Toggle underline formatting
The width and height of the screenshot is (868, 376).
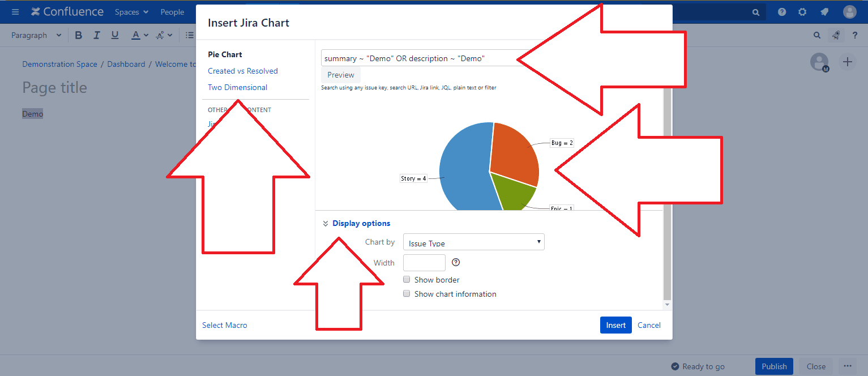114,35
